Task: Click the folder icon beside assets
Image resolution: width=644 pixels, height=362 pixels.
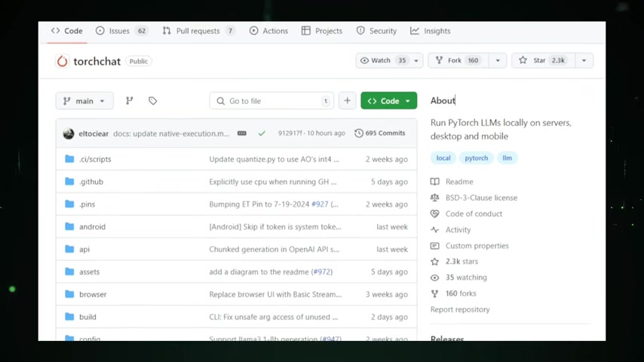Action: (x=69, y=271)
